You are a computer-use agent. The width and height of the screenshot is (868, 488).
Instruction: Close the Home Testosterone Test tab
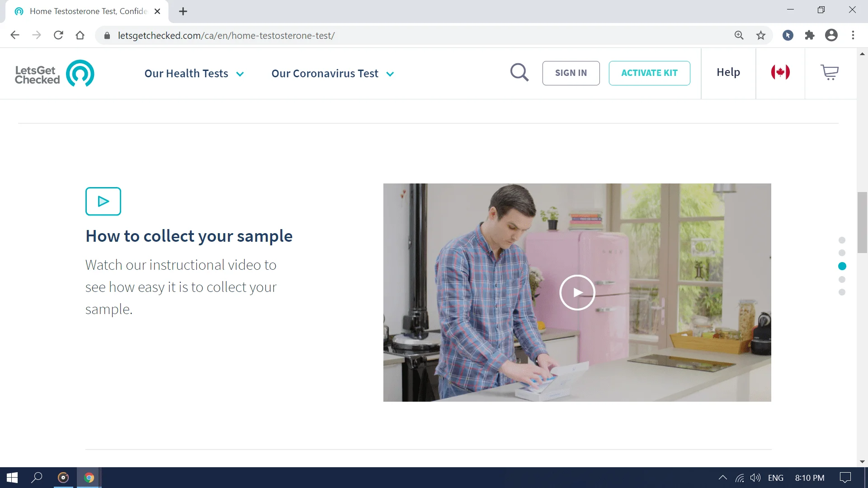[157, 11]
